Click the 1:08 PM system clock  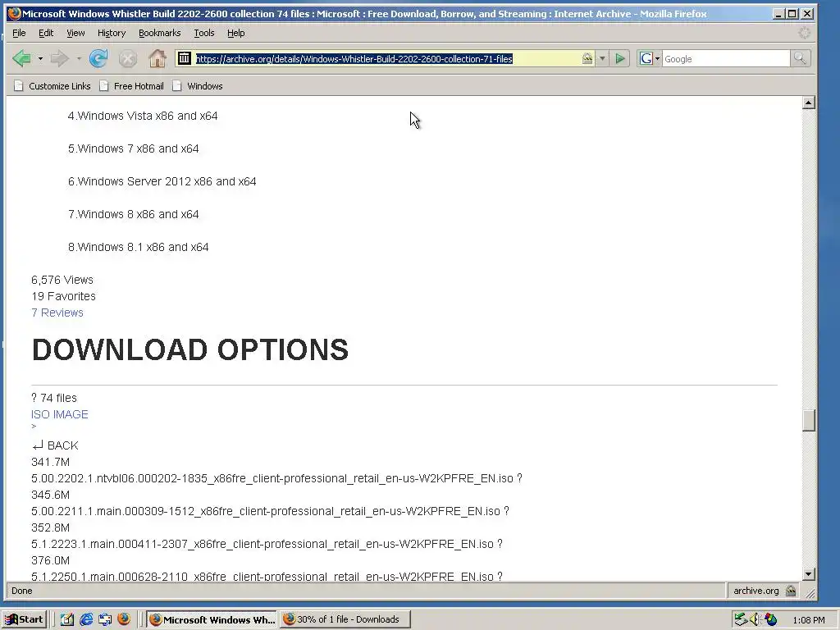click(808, 620)
